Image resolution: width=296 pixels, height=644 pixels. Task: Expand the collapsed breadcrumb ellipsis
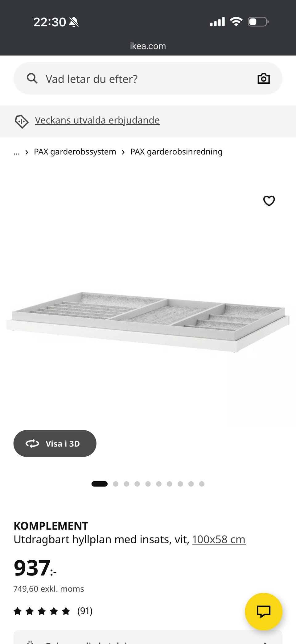pyautogui.click(x=17, y=152)
